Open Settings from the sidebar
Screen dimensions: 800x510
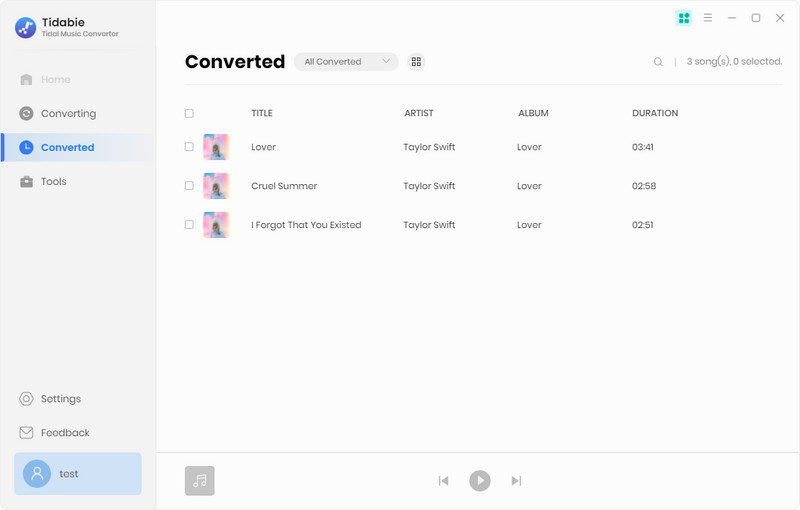[x=50, y=399]
